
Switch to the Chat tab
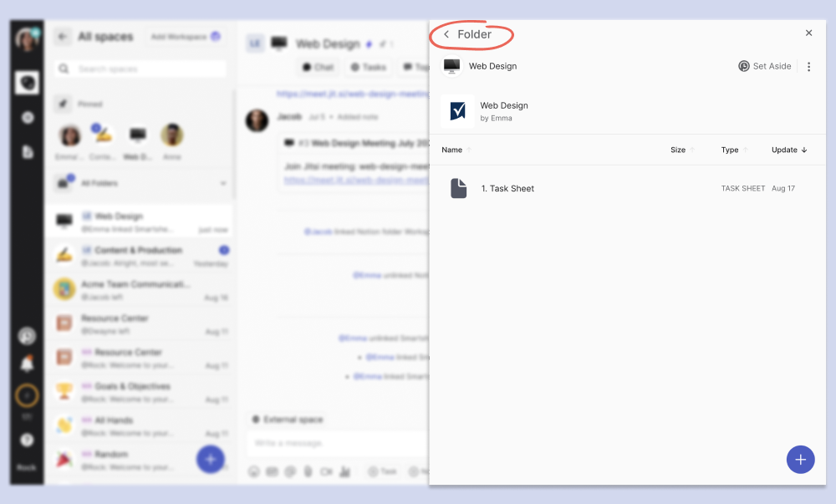click(318, 67)
